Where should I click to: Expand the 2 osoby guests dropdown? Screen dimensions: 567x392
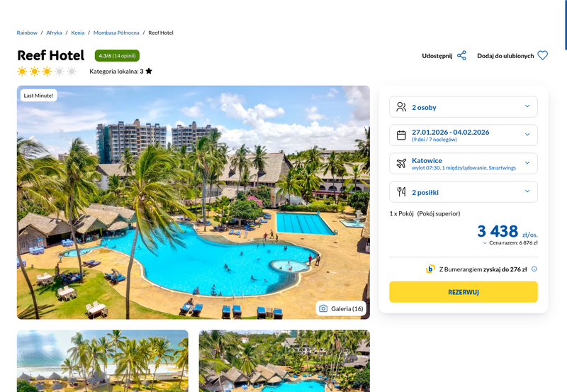[464, 107]
